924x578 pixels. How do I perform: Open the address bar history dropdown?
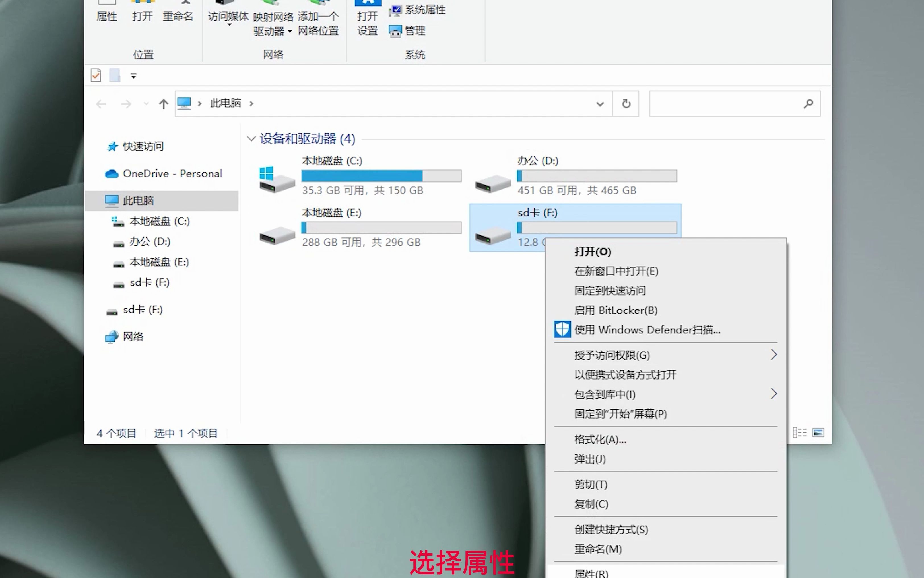tap(600, 104)
